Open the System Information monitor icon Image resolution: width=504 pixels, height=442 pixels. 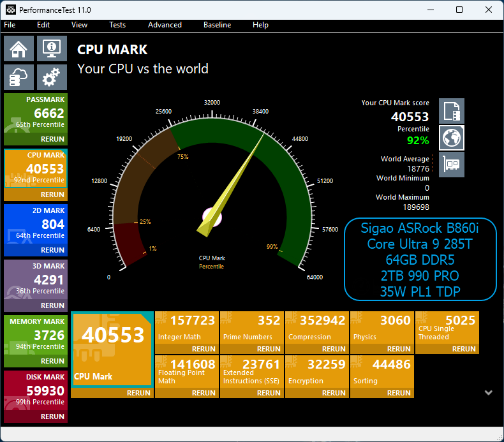tap(52, 48)
